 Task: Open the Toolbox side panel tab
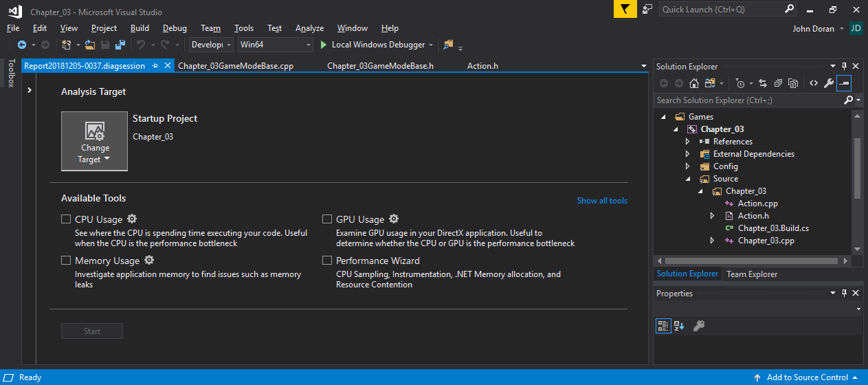(10, 73)
